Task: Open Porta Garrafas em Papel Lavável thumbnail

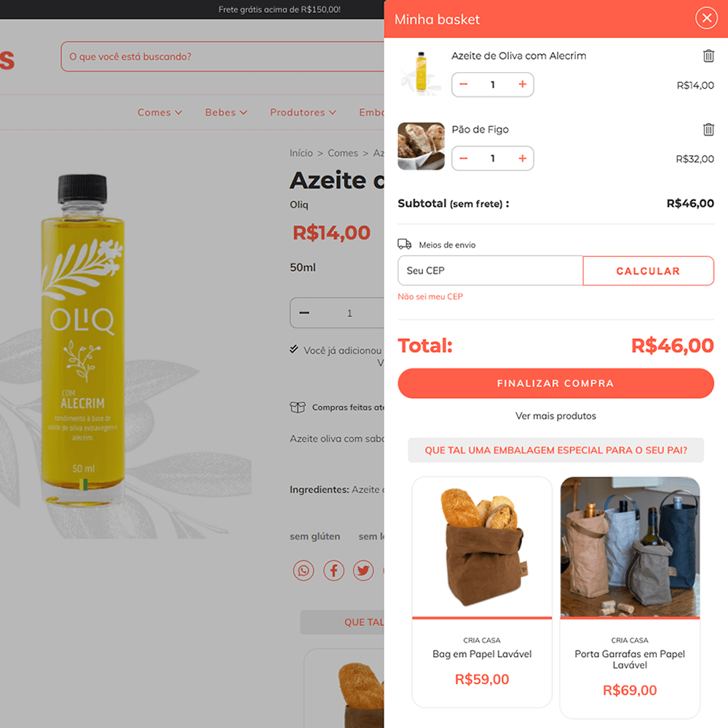Action: coord(630,547)
